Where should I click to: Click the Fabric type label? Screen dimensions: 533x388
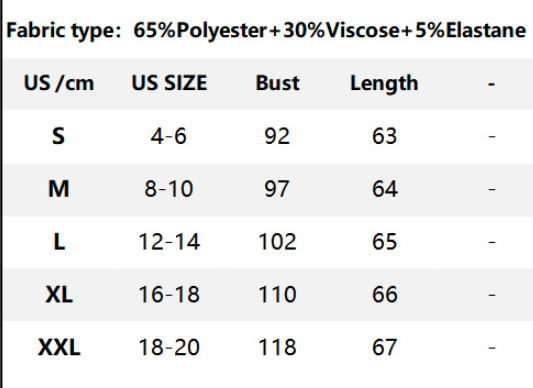(64, 31)
